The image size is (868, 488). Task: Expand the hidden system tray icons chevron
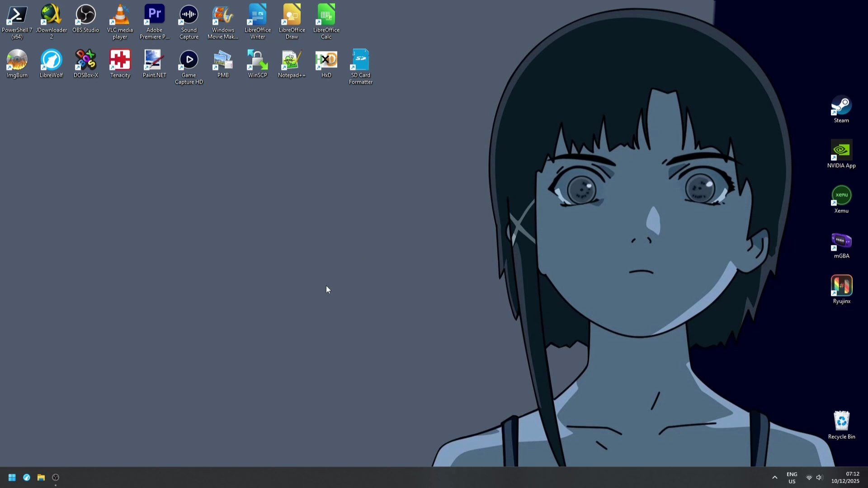tap(774, 478)
